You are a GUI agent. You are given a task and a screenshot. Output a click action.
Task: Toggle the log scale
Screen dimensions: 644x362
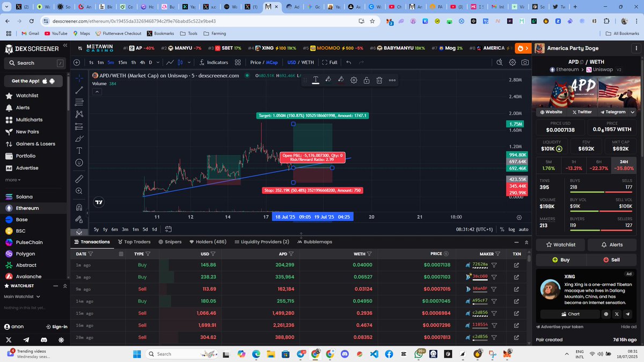[511, 229]
